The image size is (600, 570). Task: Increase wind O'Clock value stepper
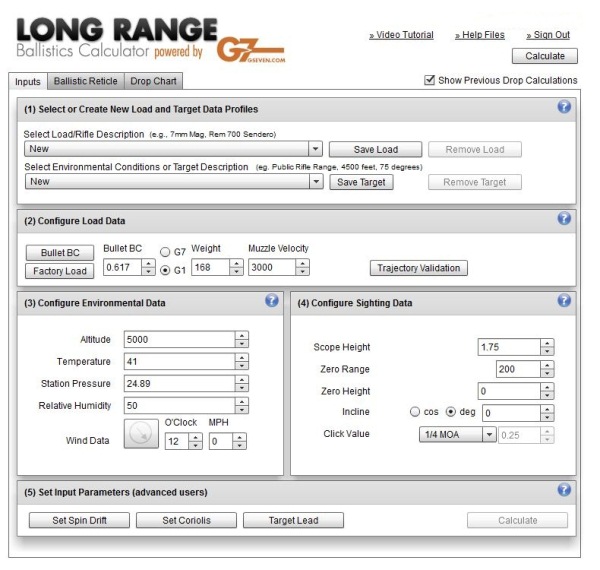click(x=196, y=437)
